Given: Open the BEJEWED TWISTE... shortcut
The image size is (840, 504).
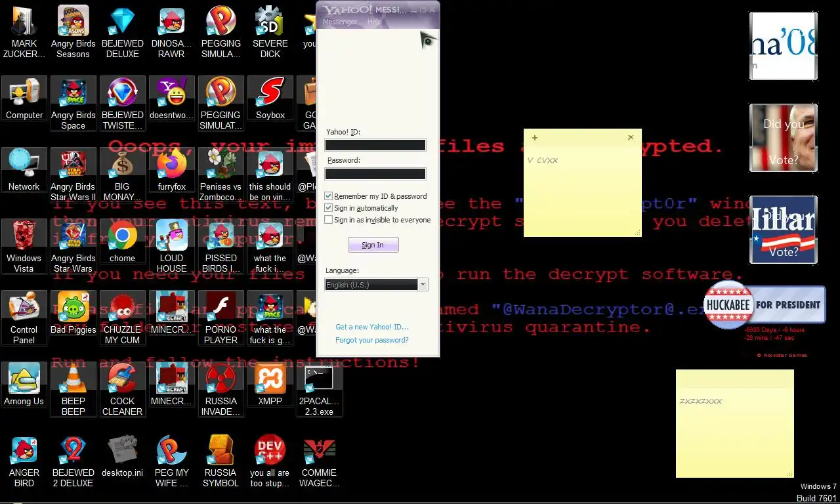Looking at the screenshot, I should (x=122, y=103).
